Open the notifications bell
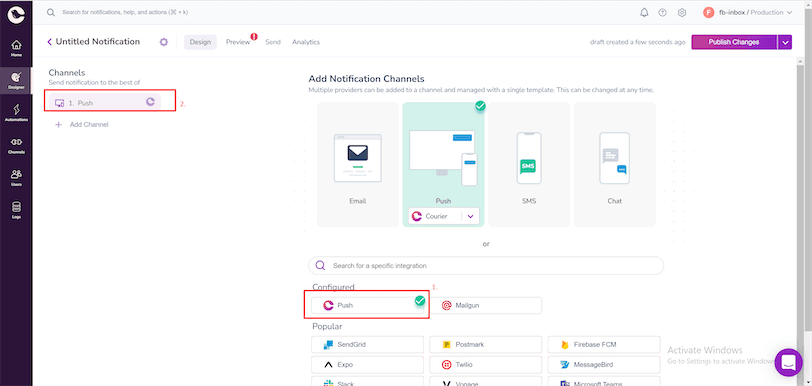Screen dimensions: 812x386 (x=644, y=12)
